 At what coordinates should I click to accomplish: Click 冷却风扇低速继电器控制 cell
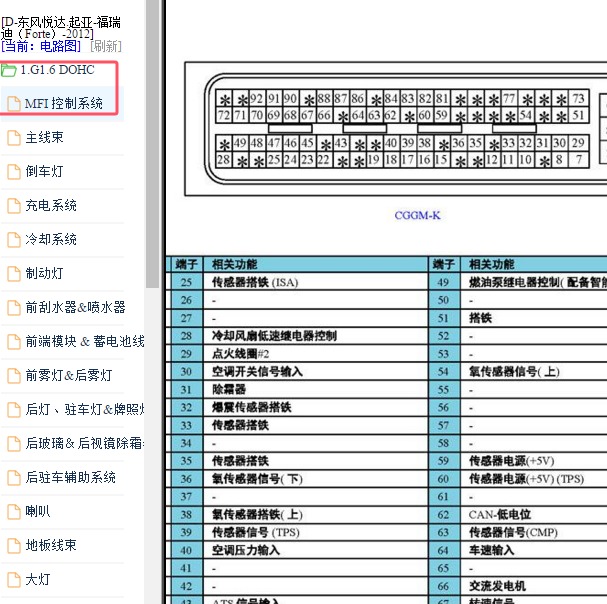coord(315,336)
